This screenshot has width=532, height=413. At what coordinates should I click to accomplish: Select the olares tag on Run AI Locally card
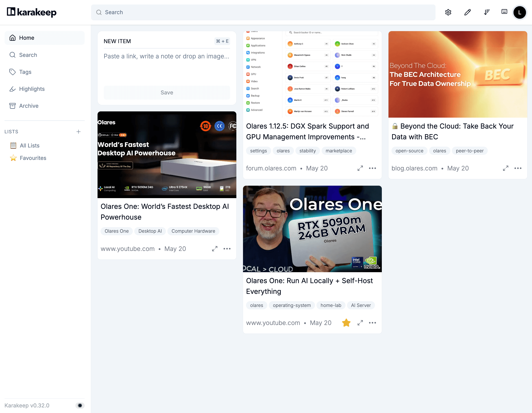click(x=257, y=305)
